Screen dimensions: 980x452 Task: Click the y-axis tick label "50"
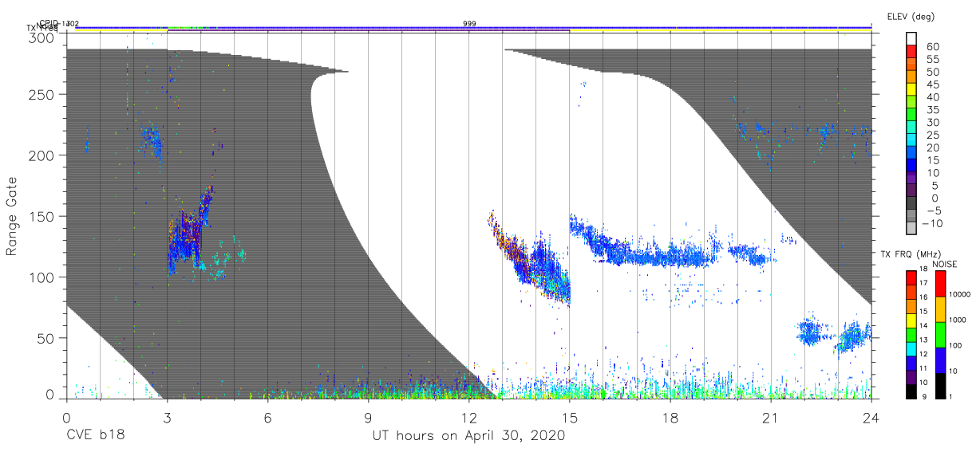coord(45,338)
